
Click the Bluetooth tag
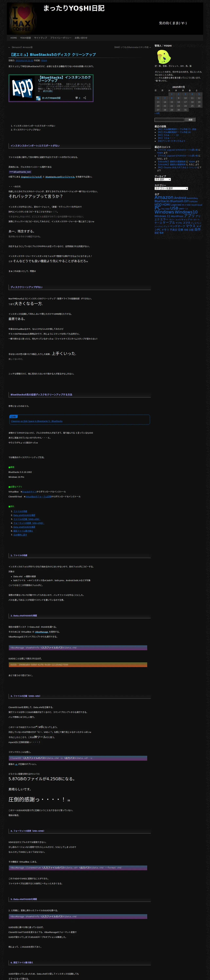177,201
